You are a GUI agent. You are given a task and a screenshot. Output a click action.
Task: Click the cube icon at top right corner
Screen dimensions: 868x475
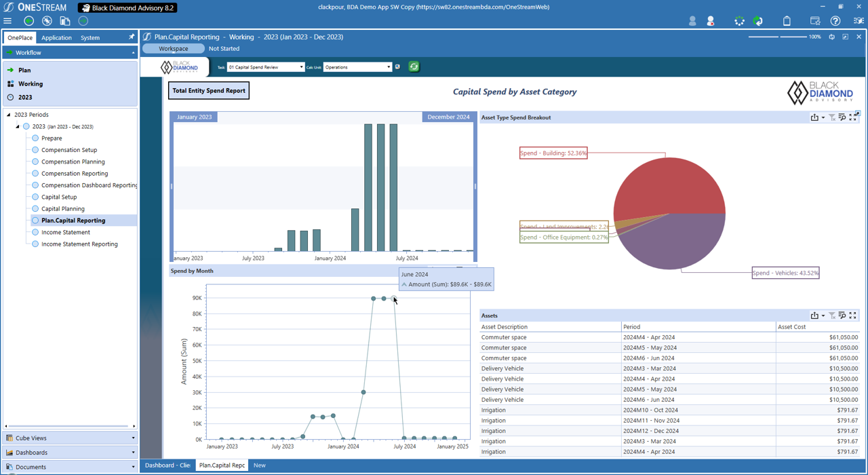[x=859, y=21]
